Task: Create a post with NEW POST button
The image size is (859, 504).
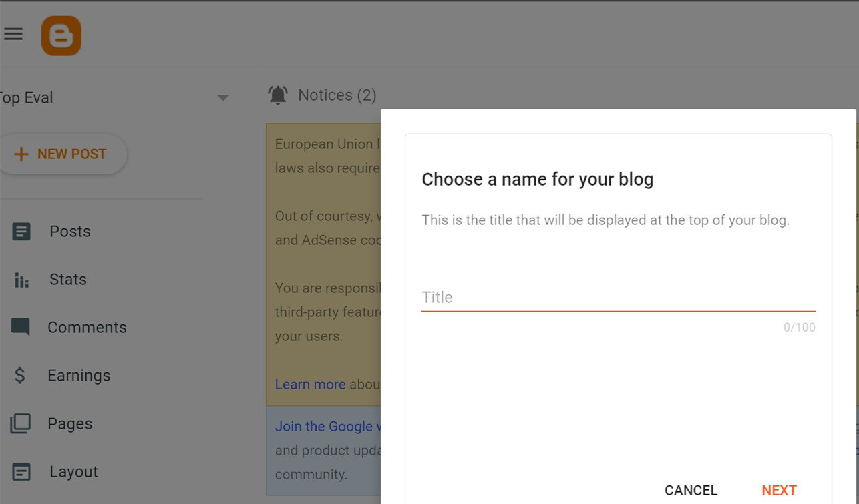Action: pyautogui.click(x=61, y=154)
